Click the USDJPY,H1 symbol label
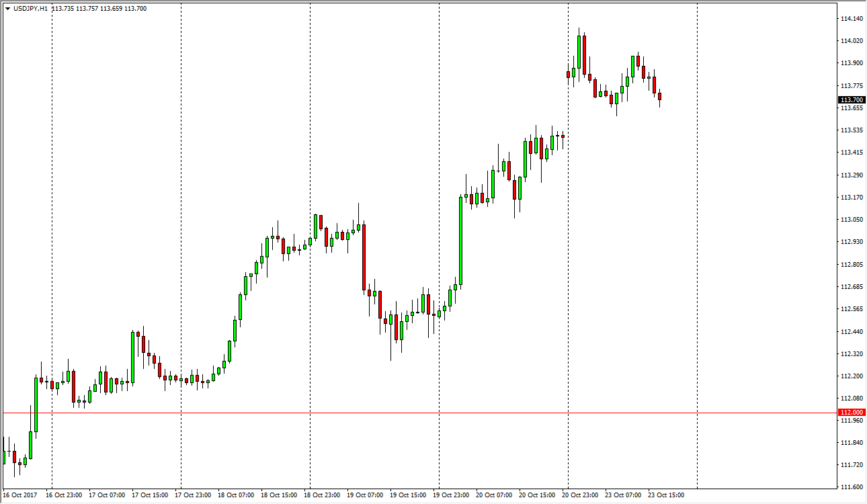 [x=30, y=9]
